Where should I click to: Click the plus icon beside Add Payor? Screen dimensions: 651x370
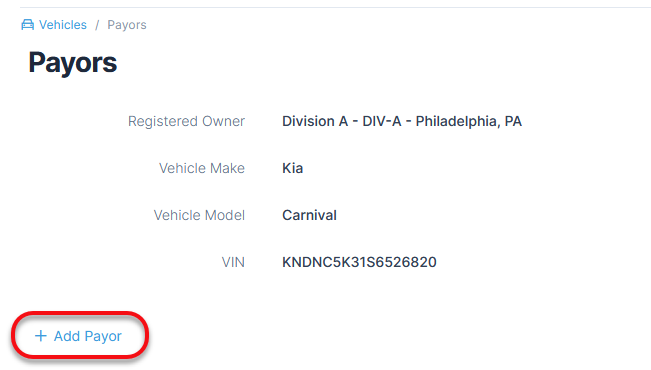point(41,336)
